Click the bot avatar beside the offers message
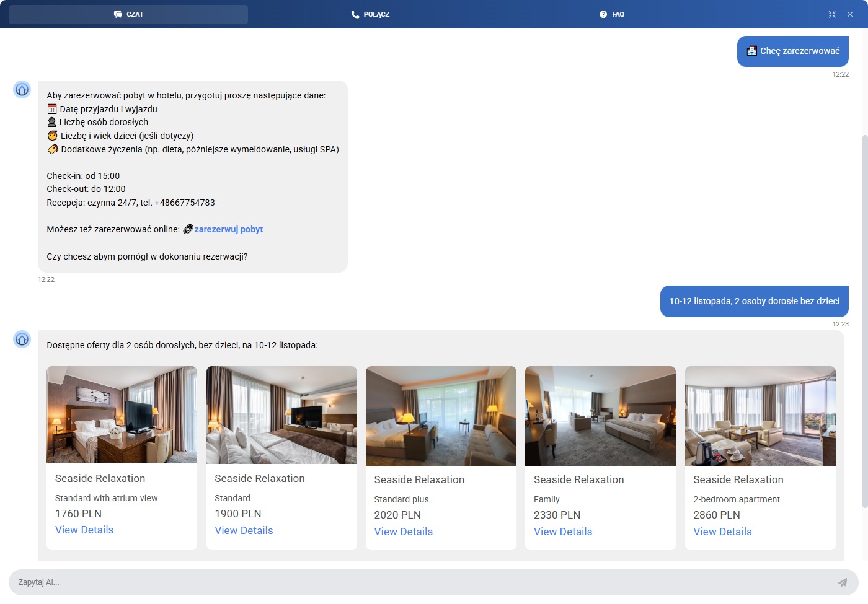Screen dimensions: 868x604 point(22,339)
